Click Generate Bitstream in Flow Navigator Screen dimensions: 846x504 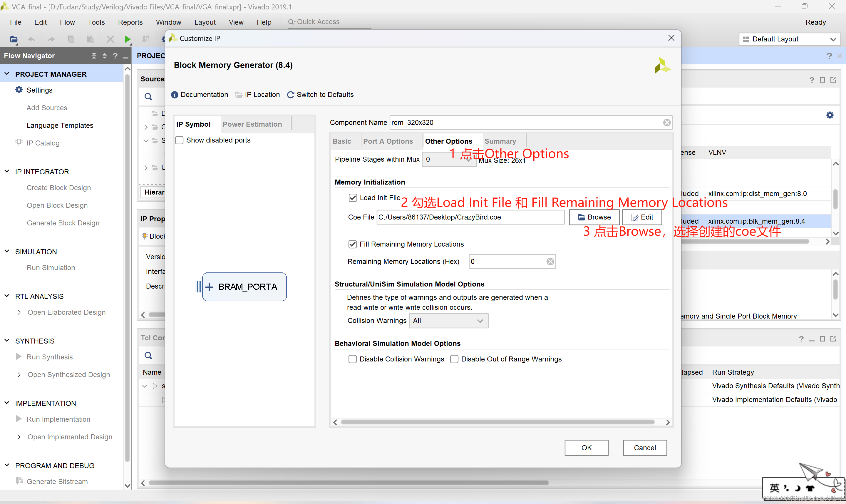(57, 481)
